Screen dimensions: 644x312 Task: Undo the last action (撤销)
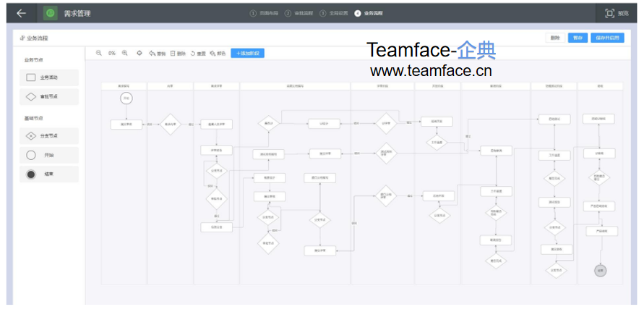click(x=158, y=53)
